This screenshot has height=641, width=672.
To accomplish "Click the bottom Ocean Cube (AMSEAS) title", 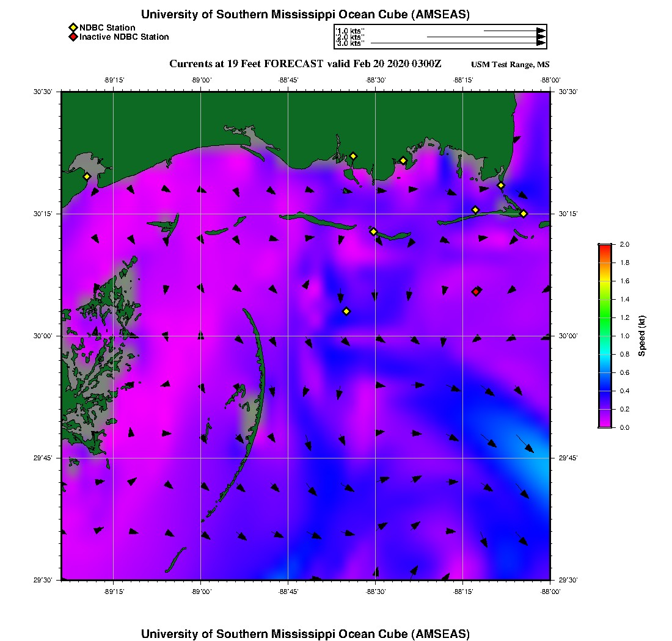I will 305,634.
